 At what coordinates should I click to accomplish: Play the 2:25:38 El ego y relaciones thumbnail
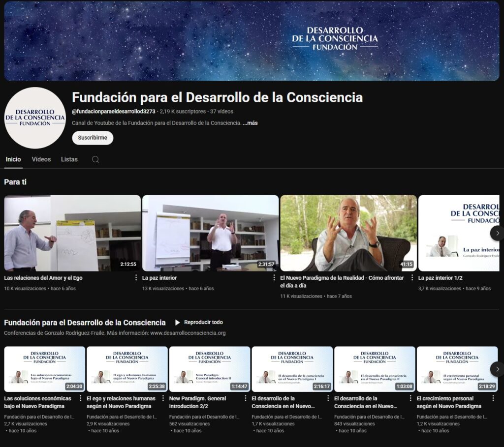pyautogui.click(x=127, y=369)
